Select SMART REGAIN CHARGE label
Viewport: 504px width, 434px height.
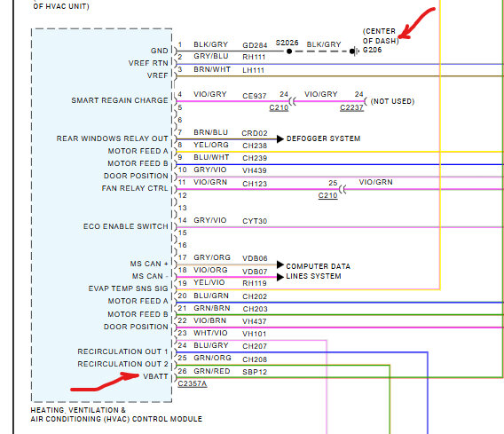[x=120, y=100]
